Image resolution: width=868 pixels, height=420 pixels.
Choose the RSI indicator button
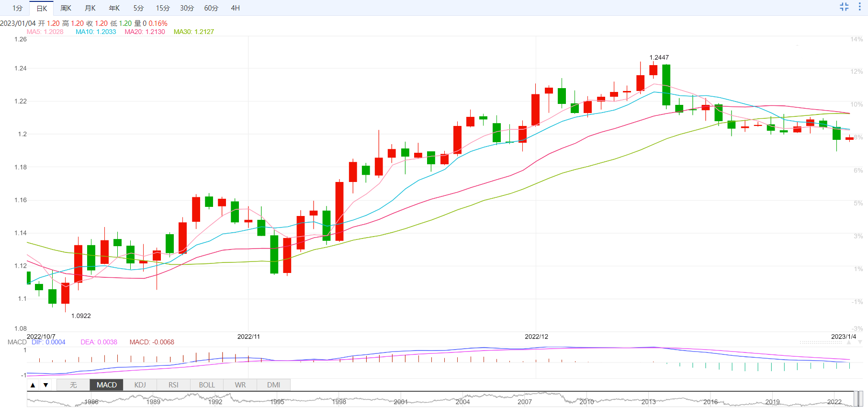173,385
